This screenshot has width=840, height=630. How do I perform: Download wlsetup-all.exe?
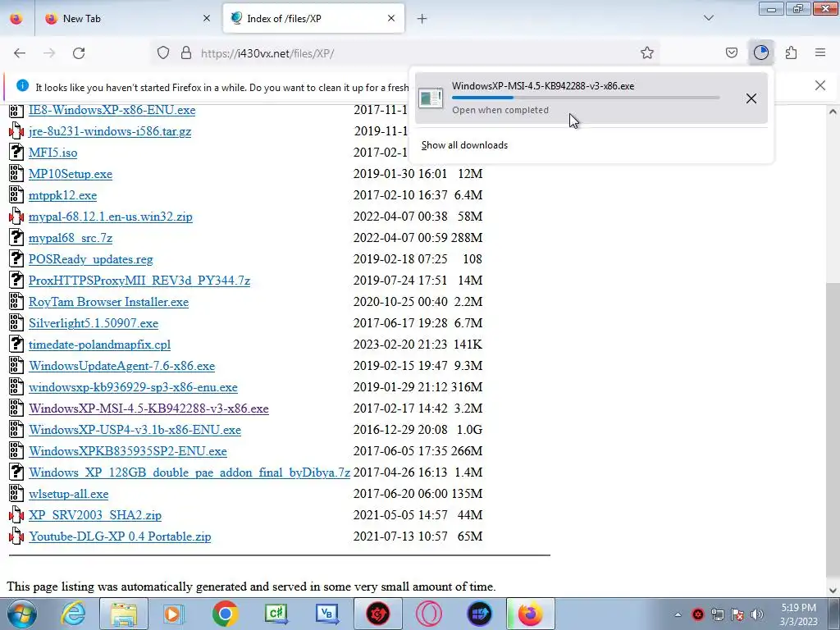coord(69,494)
